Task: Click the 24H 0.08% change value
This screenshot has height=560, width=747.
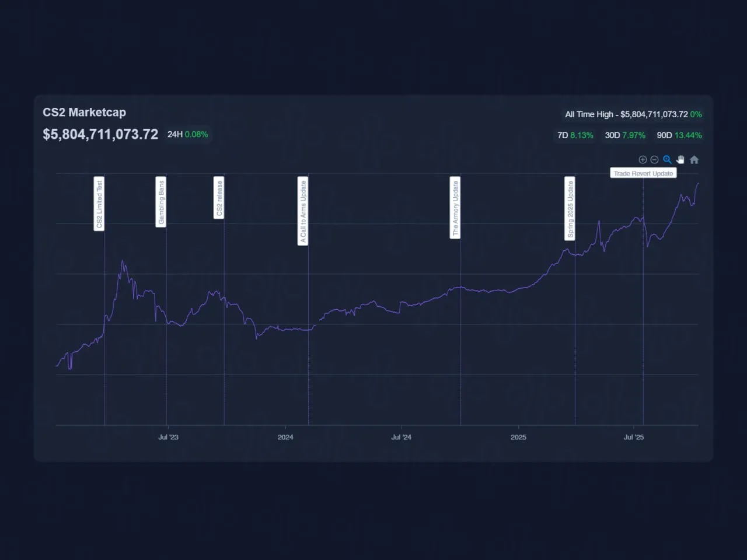Action: 187,134
